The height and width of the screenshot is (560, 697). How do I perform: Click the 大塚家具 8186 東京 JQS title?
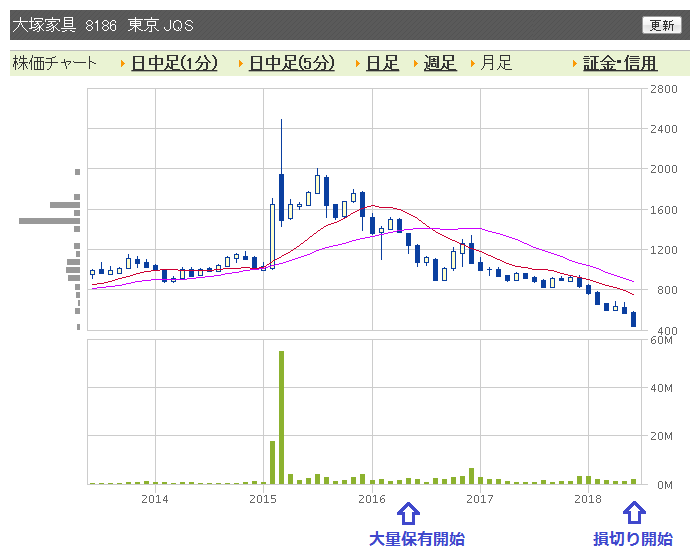coord(103,25)
